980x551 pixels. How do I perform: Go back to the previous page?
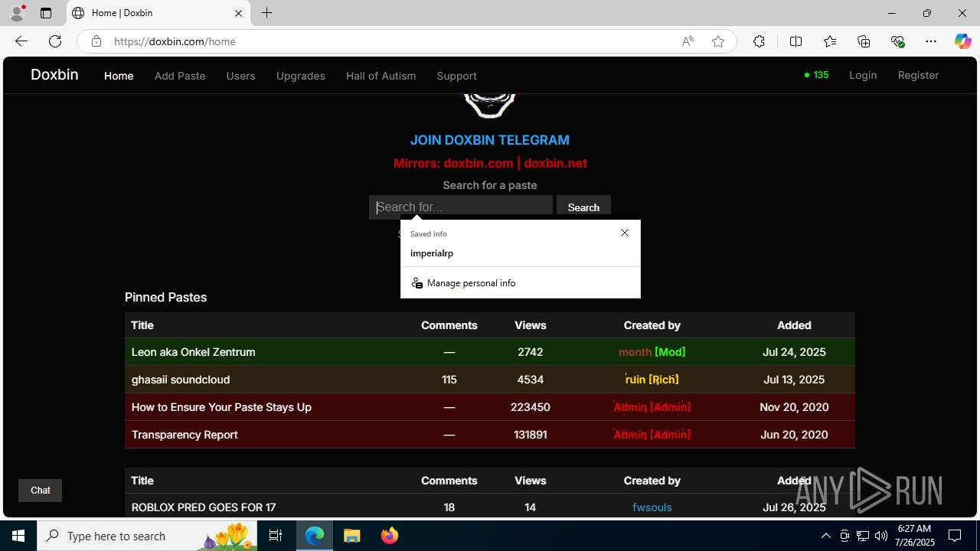coord(21,41)
